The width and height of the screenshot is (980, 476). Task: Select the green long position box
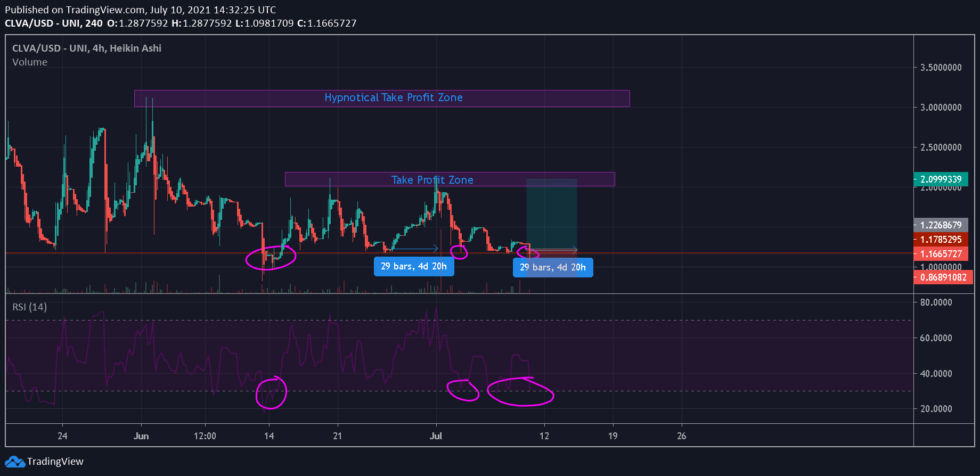tap(551, 213)
